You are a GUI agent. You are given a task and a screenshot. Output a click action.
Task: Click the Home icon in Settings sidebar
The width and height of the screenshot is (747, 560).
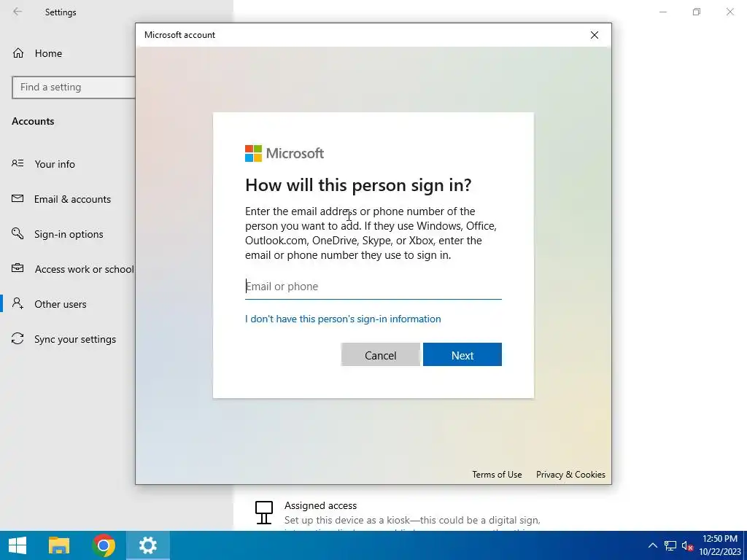18,53
